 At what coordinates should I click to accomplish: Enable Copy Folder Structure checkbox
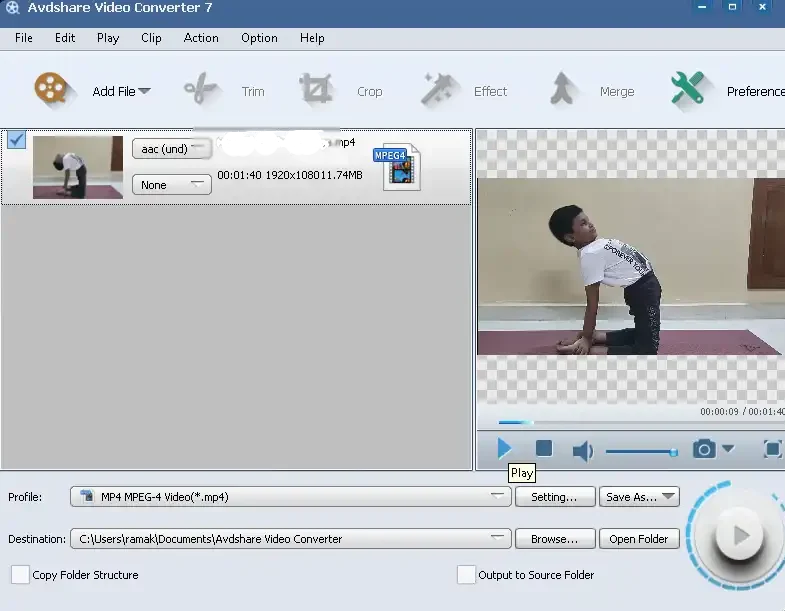point(20,575)
